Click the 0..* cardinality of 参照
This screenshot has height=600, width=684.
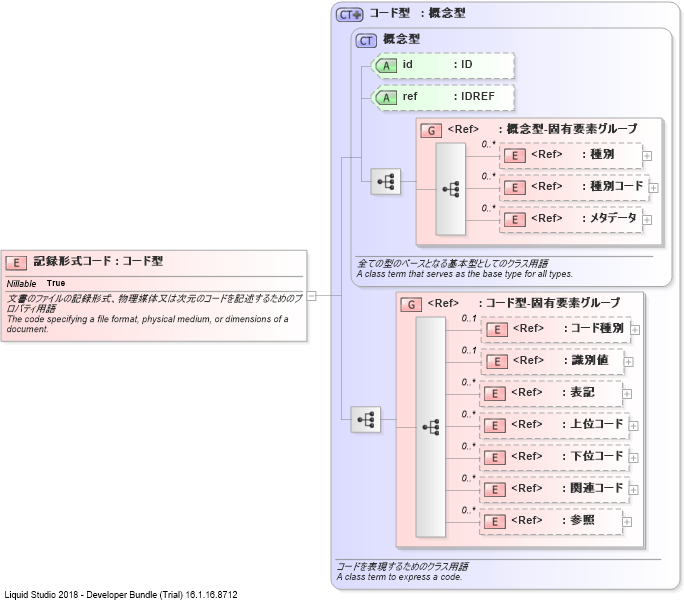[469, 510]
